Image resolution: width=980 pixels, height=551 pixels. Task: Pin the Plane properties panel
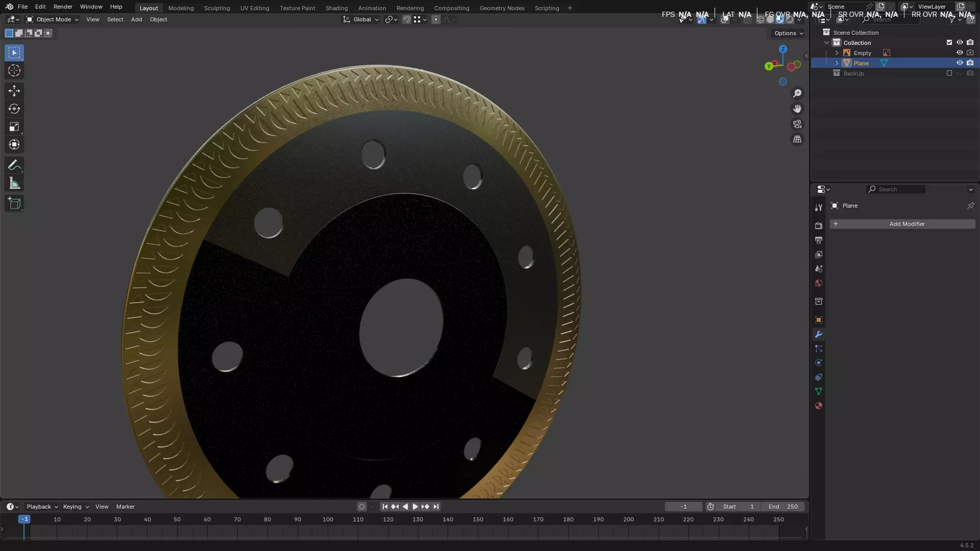(970, 206)
